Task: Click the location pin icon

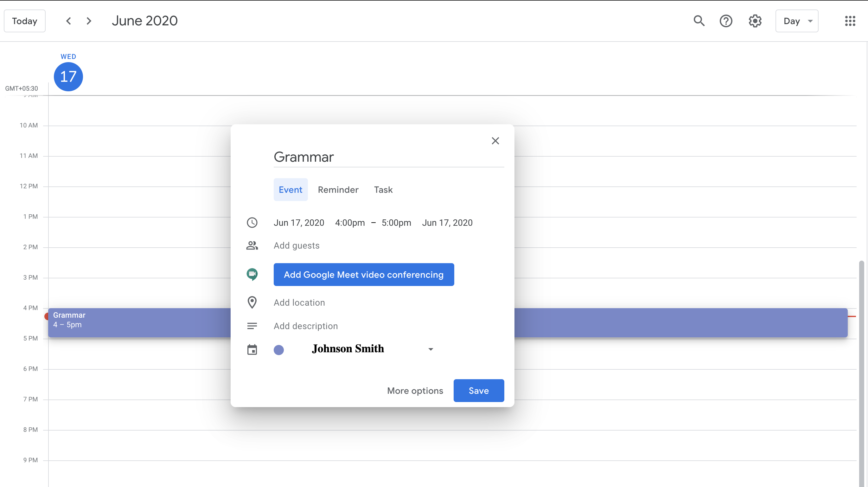Action: point(252,302)
